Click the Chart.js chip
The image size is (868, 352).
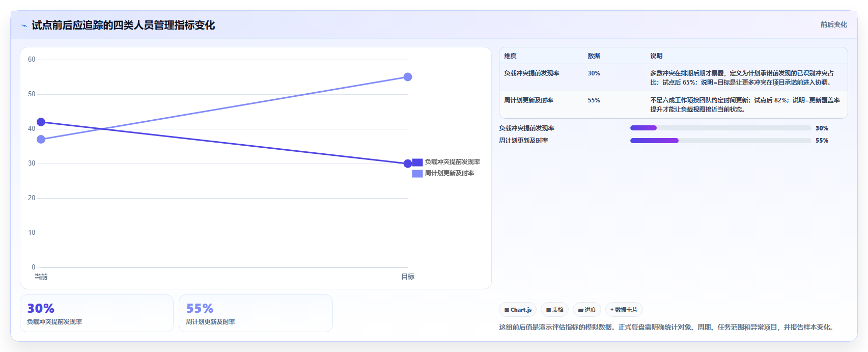[518, 310]
